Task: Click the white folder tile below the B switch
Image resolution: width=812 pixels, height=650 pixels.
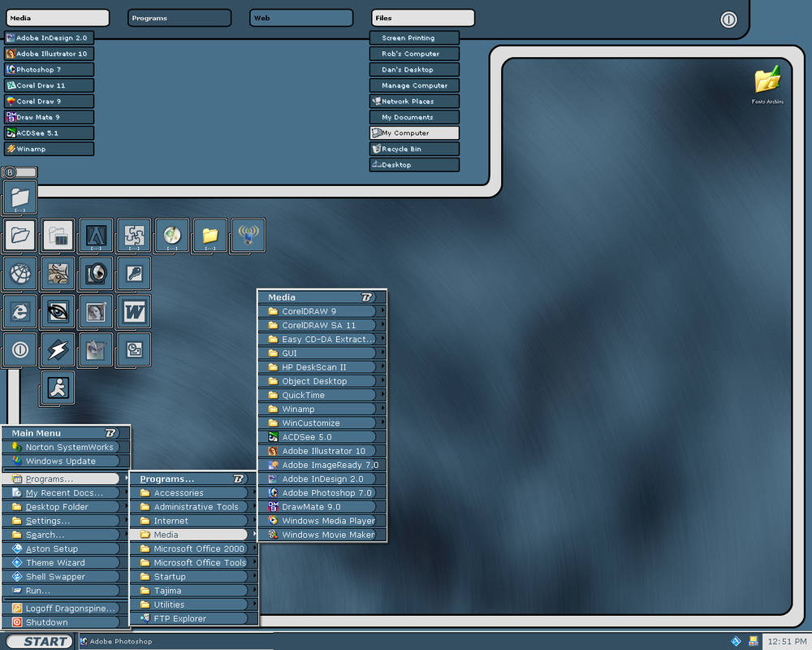Action: [20, 197]
